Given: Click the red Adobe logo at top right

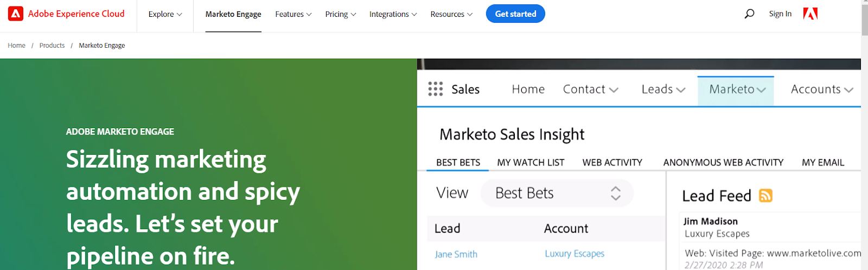Looking at the screenshot, I should 810,14.
